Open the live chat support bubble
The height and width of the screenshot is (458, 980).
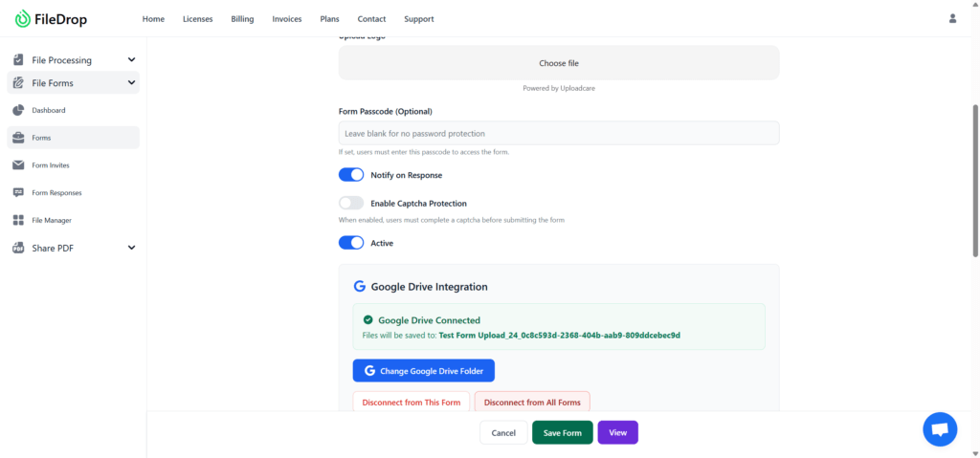coord(939,429)
